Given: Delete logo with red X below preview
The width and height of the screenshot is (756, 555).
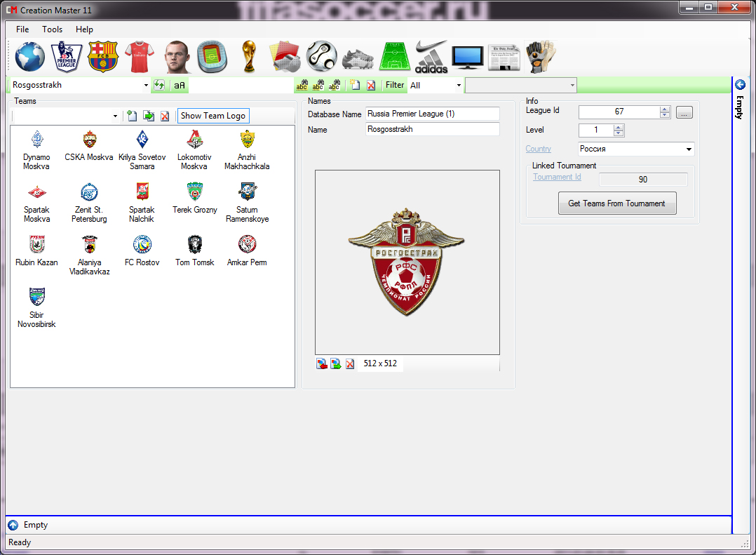Looking at the screenshot, I should click(350, 363).
